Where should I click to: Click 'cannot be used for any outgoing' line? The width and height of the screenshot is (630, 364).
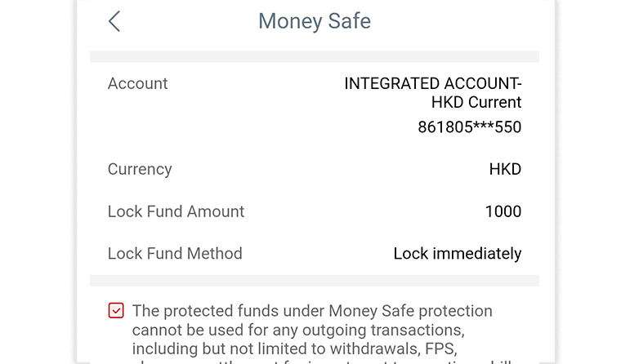(298, 330)
